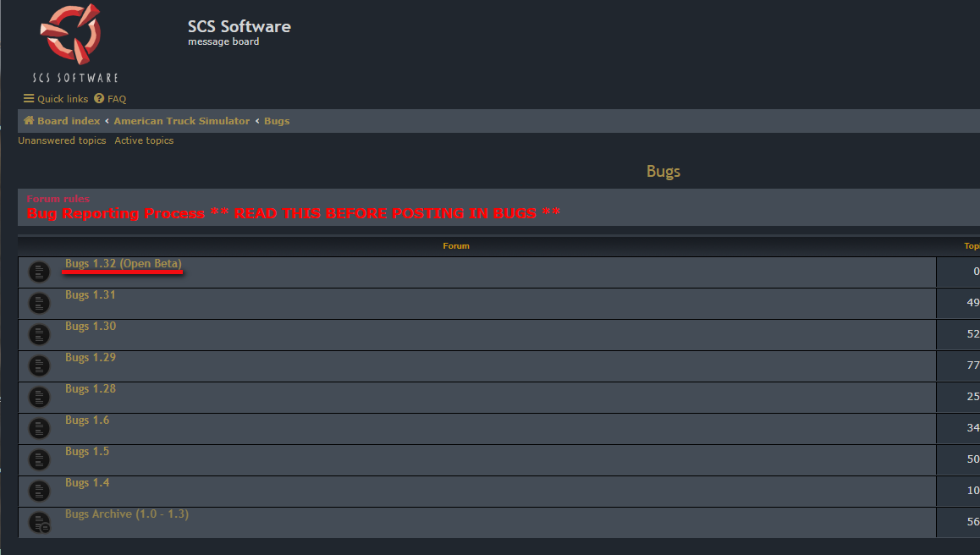Open the Bugs 1.29 forum

point(91,358)
